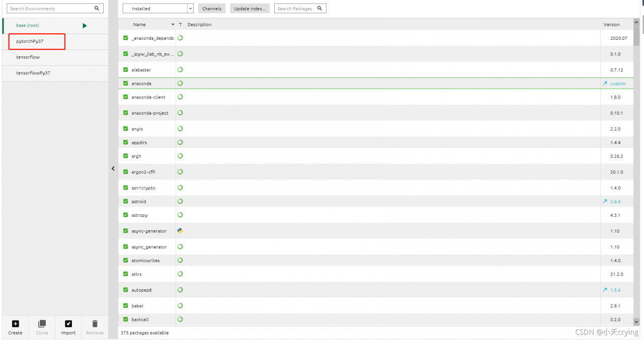This screenshot has height=340, width=644.
Task: Click the Version column header
Action: (612, 25)
